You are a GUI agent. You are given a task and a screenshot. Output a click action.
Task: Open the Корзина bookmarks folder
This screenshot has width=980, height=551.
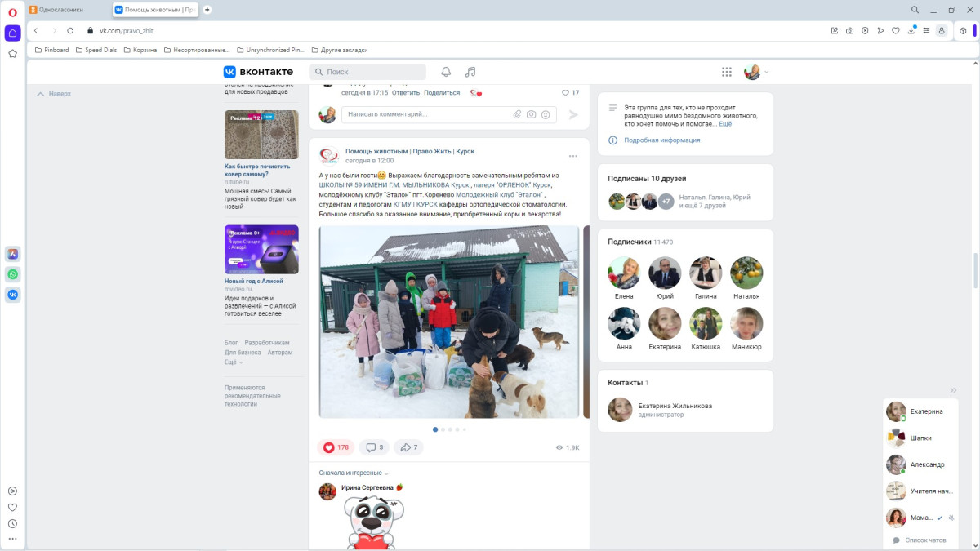[140, 50]
